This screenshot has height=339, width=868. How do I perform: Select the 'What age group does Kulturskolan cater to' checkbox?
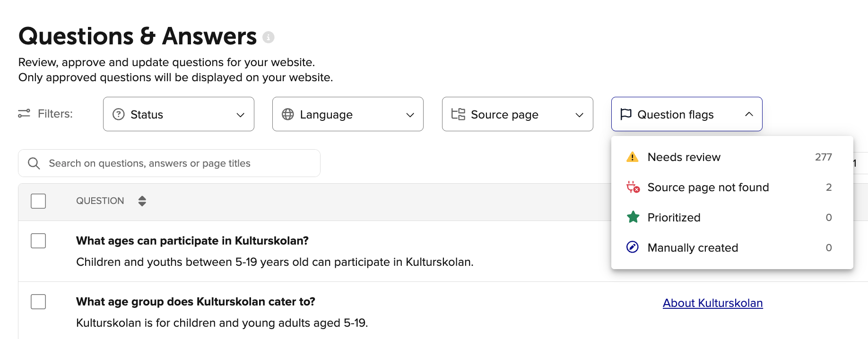click(x=38, y=302)
